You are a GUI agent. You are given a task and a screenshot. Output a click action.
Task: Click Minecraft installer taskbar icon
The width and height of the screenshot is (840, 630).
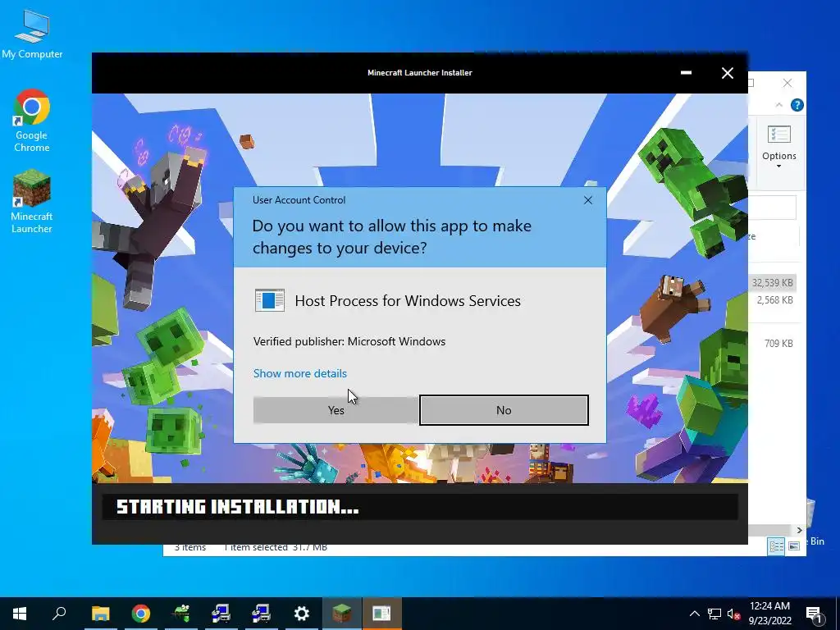(342, 614)
